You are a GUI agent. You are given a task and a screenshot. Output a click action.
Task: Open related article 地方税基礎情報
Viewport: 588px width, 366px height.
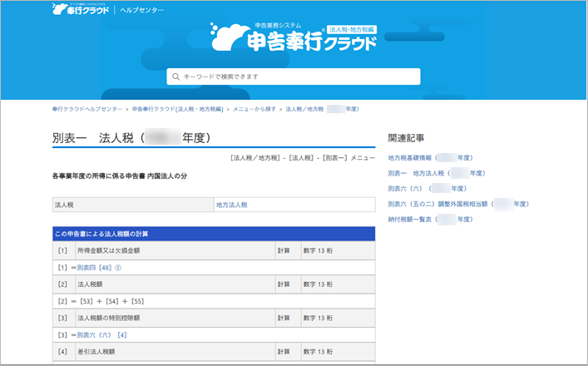[431, 158]
